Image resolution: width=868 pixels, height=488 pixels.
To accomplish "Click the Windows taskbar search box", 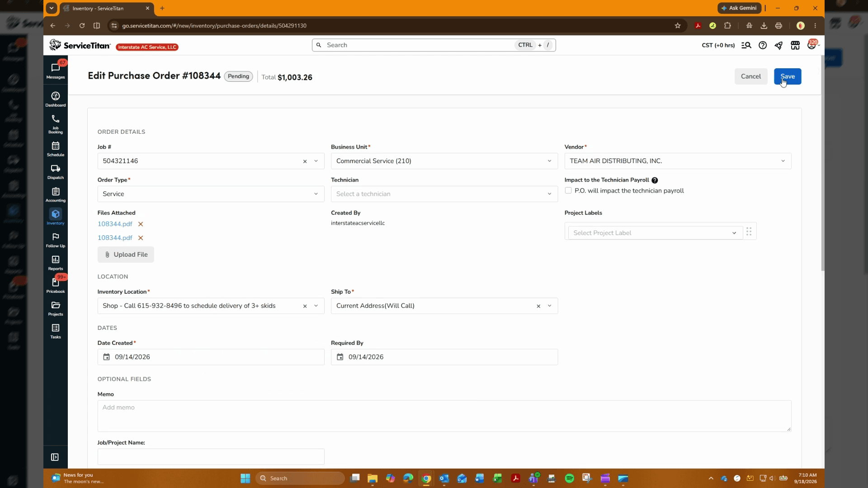I will [x=300, y=478].
